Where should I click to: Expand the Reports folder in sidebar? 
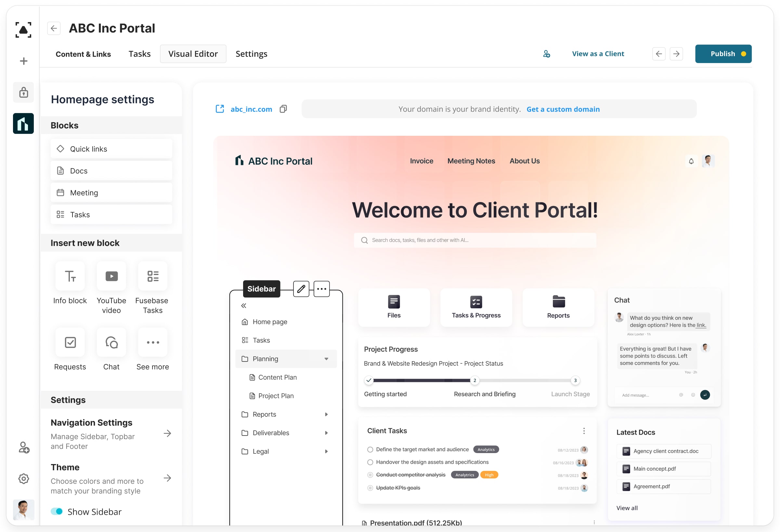[326, 414]
